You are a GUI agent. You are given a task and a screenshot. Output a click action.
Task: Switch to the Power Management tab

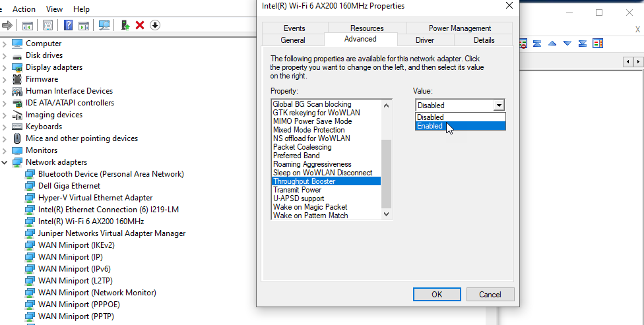[460, 28]
